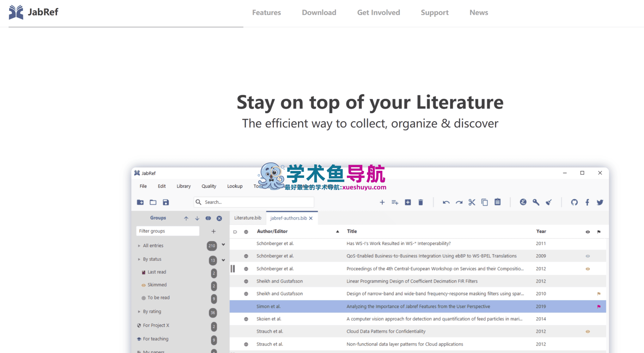Image resolution: width=644 pixels, height=353 pixels.
Task: Visit the Support page
Action: (x=435, y=13)
